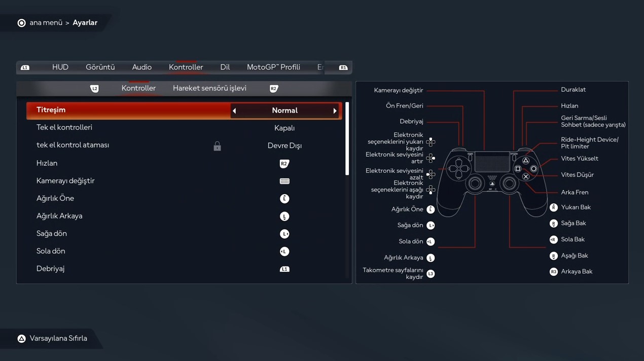Click the L1 binding icon for Debriyaj
644x361 pixels.
pyautogui.click(x=284, y=269)
